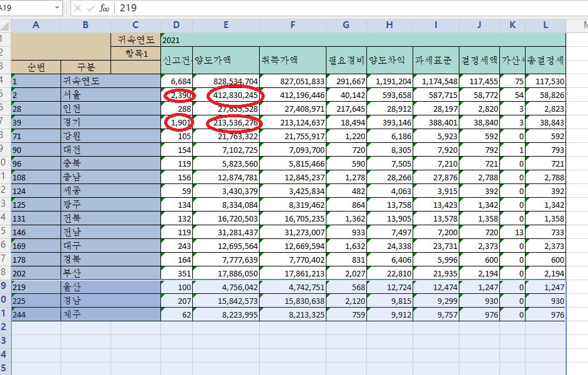Click the 순번 header cell

pos(36,67)
